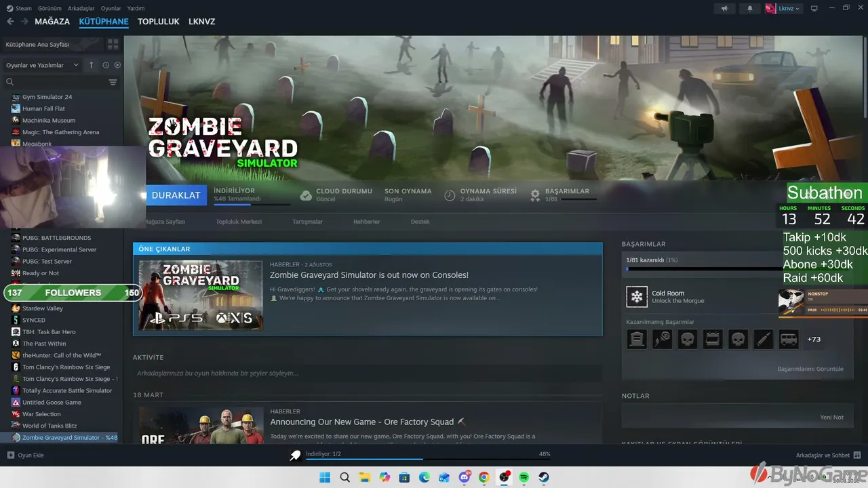Click the shovel download icon

point(295,455)
